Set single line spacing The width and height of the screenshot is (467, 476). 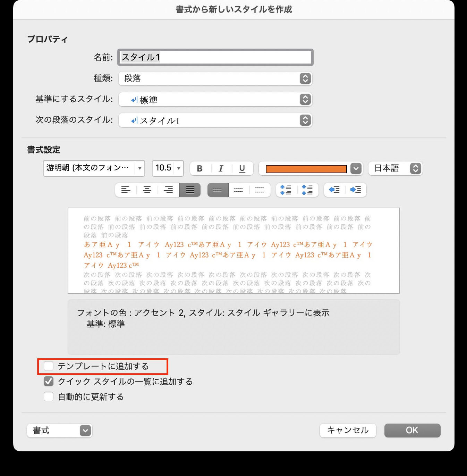218,190
